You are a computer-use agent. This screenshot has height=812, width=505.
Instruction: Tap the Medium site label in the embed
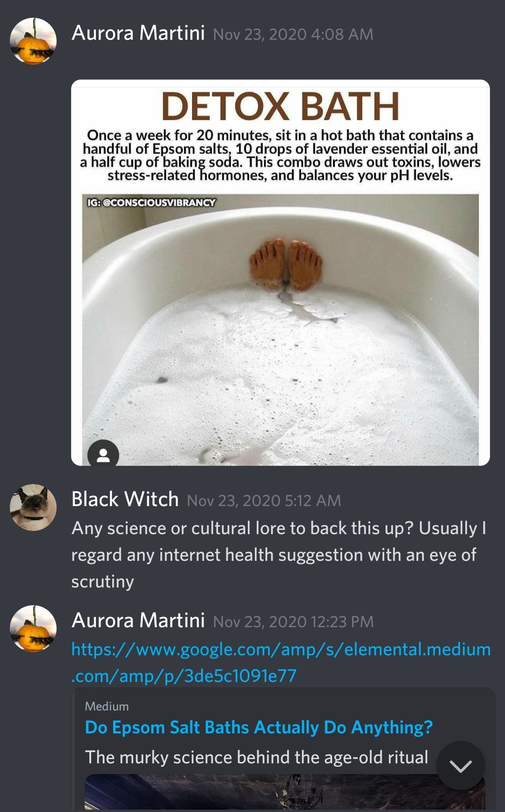[107, 706]
